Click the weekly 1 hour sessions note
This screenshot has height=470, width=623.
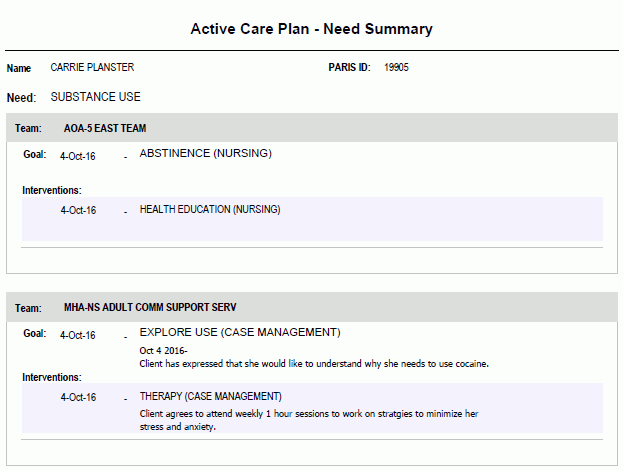tap(309, 420)
